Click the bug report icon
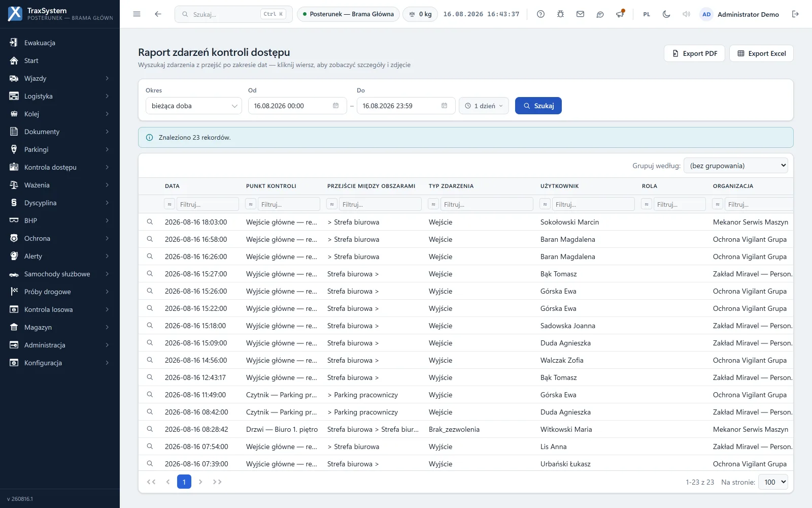Image resolution: width=812 pixels, height=508 pixels. click(560, 14)
